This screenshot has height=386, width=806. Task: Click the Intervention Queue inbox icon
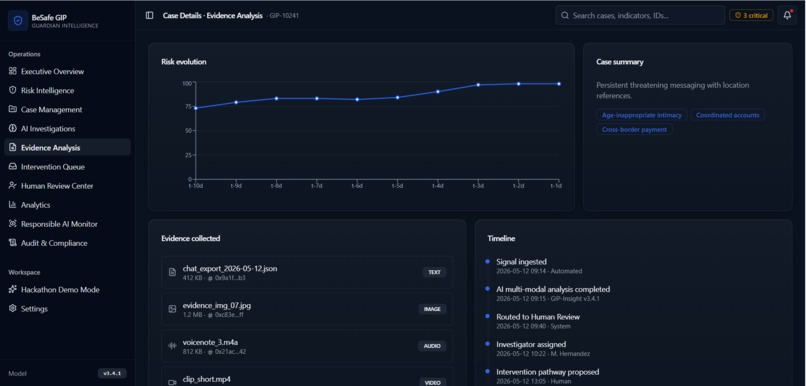pos(13,167)
